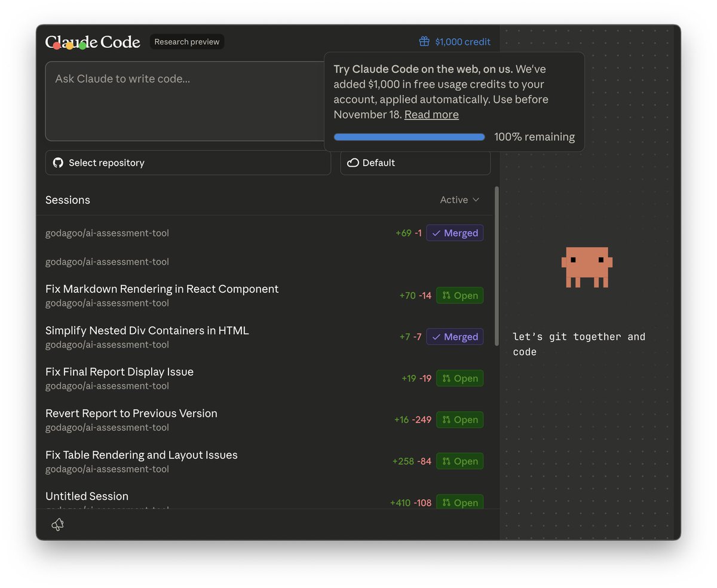Viewport: 717px width, 588px height.
Task: Click the +258 -84 diff stats
Action: pos(412,461)
